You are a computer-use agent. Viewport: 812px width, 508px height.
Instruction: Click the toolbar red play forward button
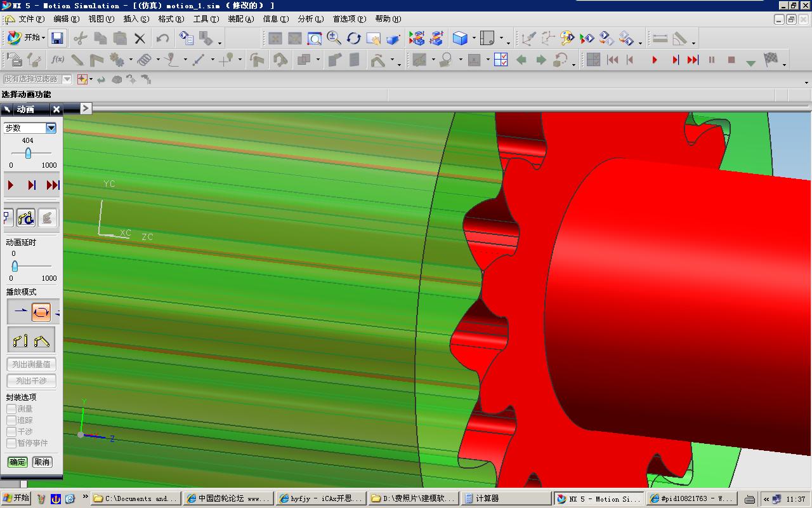pyautogui.click(x=655, y=60)
